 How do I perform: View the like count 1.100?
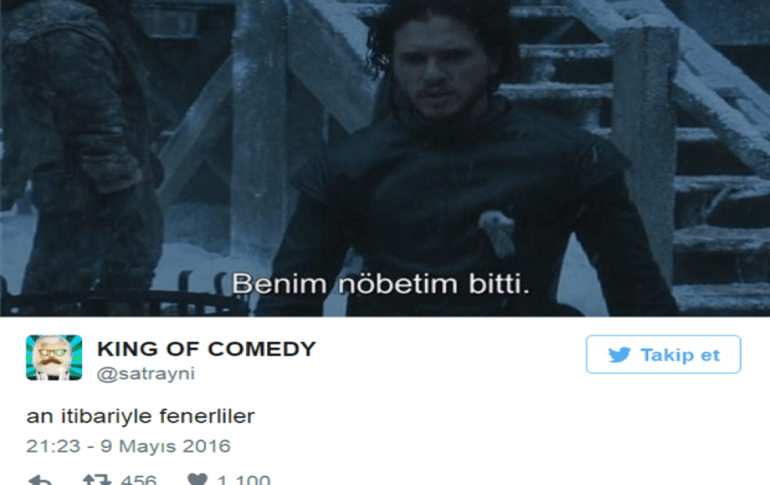244,480
